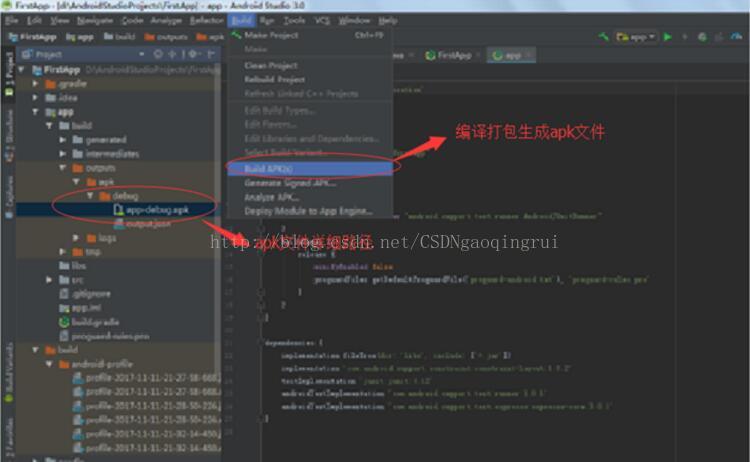The image size is (750, 462).
Task: Click the gradle folder icon in tree
Action: (x=50, y=84)
